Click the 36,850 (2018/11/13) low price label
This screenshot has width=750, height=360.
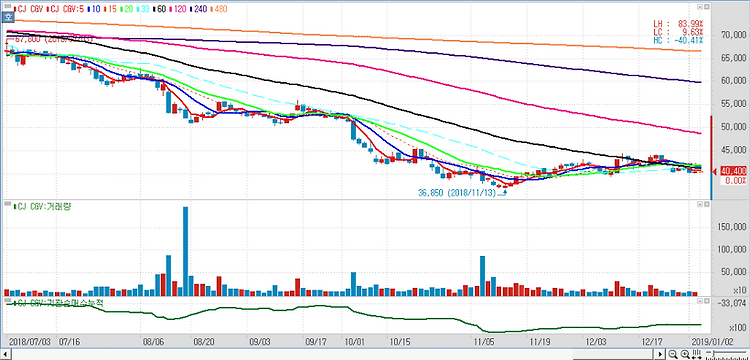pos(457,194)
